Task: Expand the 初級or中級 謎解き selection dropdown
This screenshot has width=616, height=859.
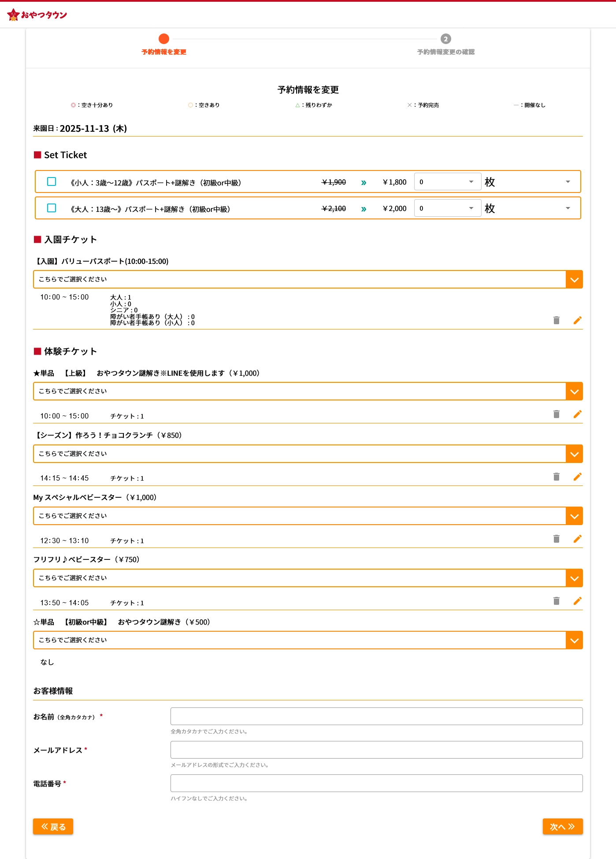Action: click(574, 641)
